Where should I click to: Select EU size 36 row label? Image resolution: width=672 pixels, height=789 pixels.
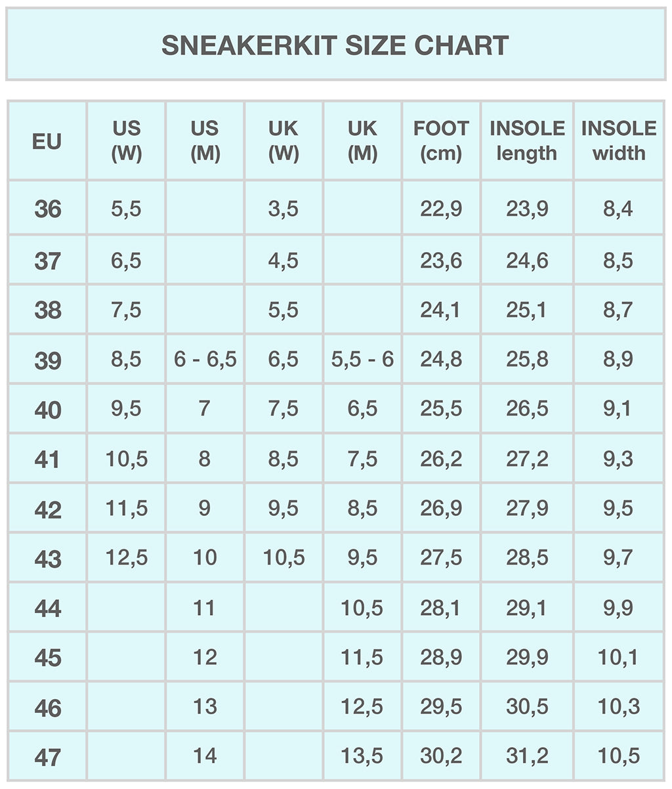(x=47, y=209)
